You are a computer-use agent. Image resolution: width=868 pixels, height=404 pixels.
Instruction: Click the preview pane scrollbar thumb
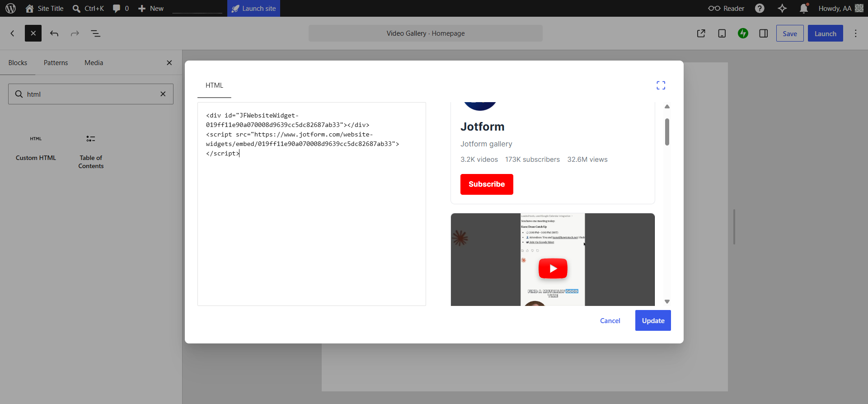tap(667, 132)
